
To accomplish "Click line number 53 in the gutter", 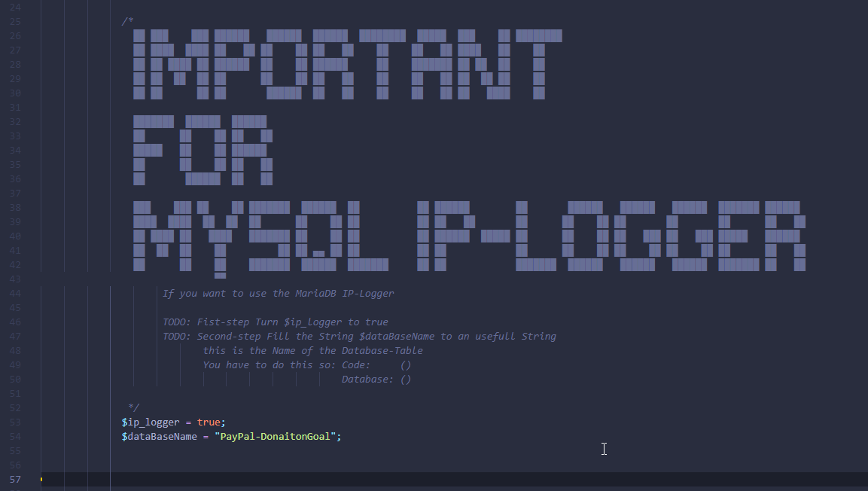I will point(16,422).
